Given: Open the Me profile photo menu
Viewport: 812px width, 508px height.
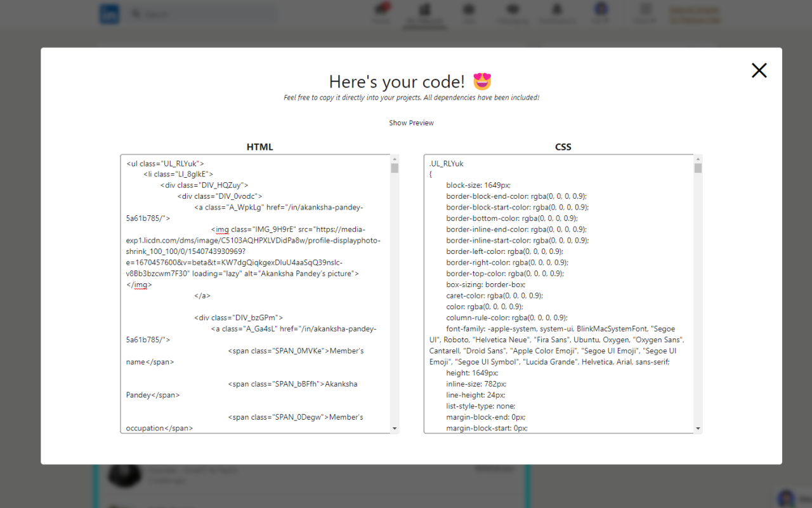Looking at the screenshot, I should click(x=601, y=11).
